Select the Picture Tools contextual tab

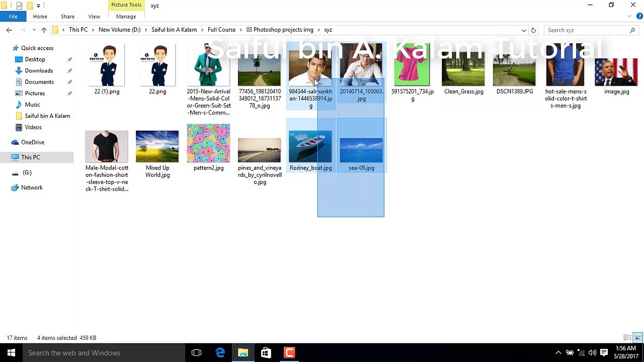[x=126, y=5]
